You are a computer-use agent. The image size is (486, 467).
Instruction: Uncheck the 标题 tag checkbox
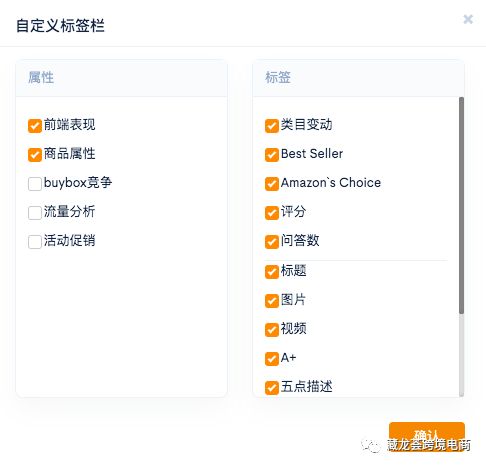click(272, 272)
